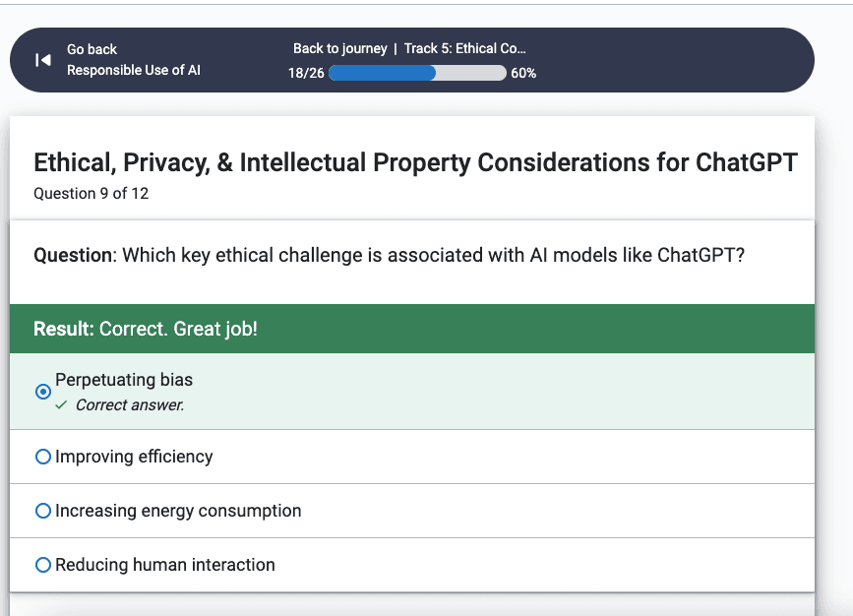The image size is (853, 616).
Task: Click the Correct answer. feedback text
Action: (x=130, y=404)
